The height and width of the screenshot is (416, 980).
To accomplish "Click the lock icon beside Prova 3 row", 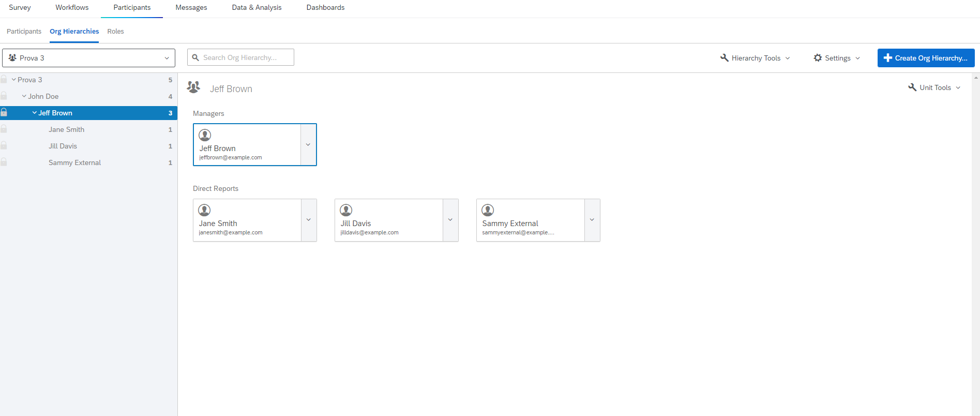I will click(x=4, y=80).
